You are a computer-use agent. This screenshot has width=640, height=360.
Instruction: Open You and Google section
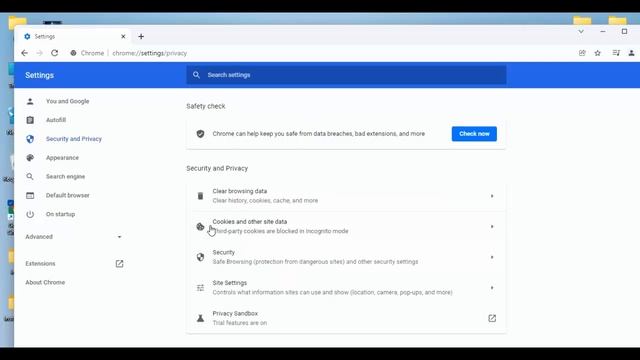pyautogui.click(x=67, y=101)
